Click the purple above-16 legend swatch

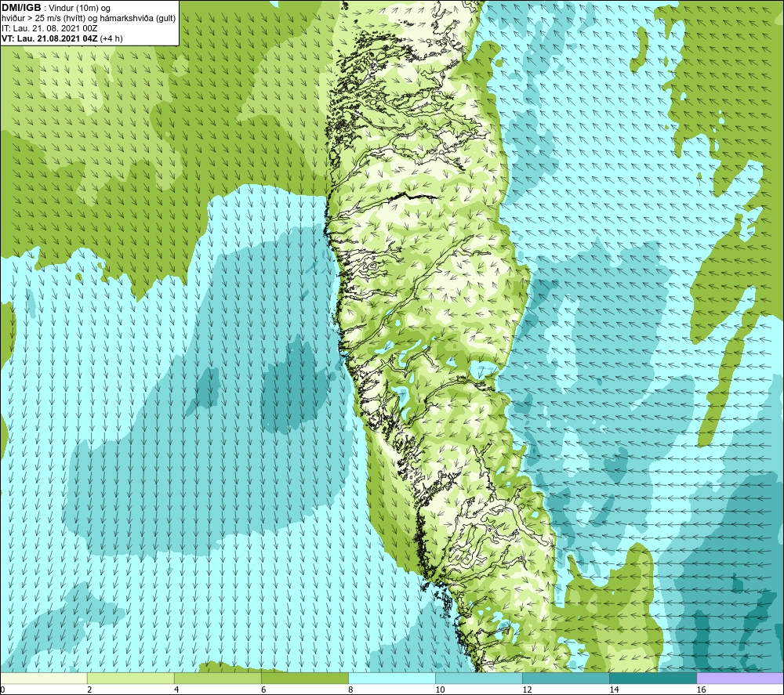coord(740,678)
